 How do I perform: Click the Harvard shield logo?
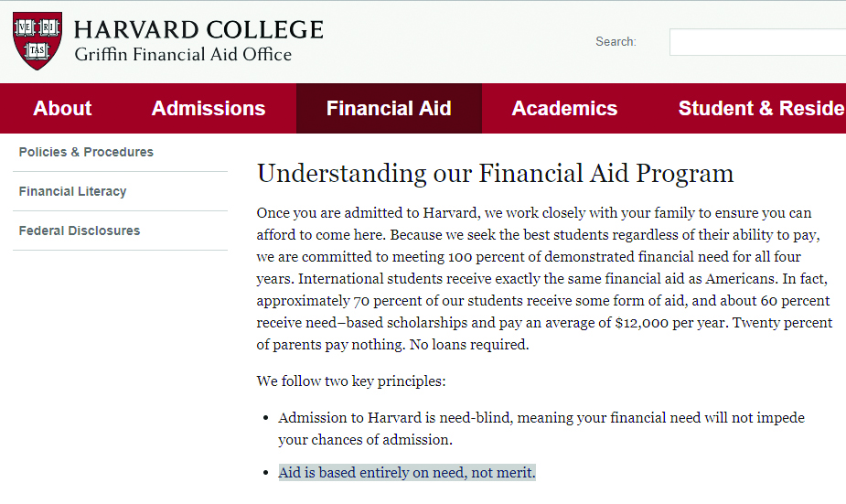point(37,41)
